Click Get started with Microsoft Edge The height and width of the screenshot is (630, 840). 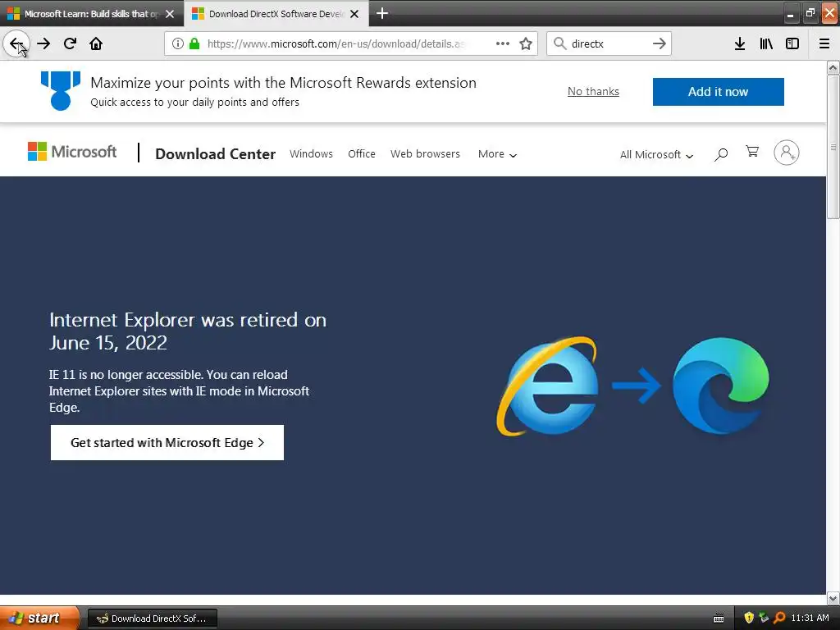[167, 442]
